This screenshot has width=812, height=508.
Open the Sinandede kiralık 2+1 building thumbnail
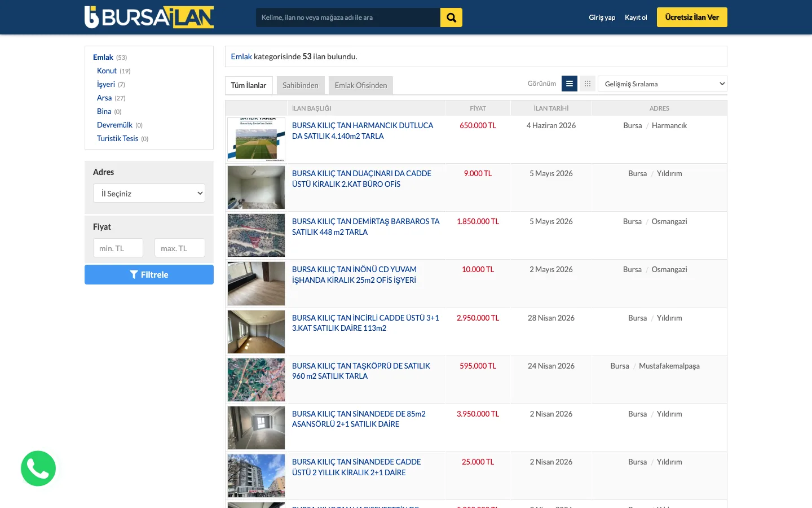tap(256, 476)
